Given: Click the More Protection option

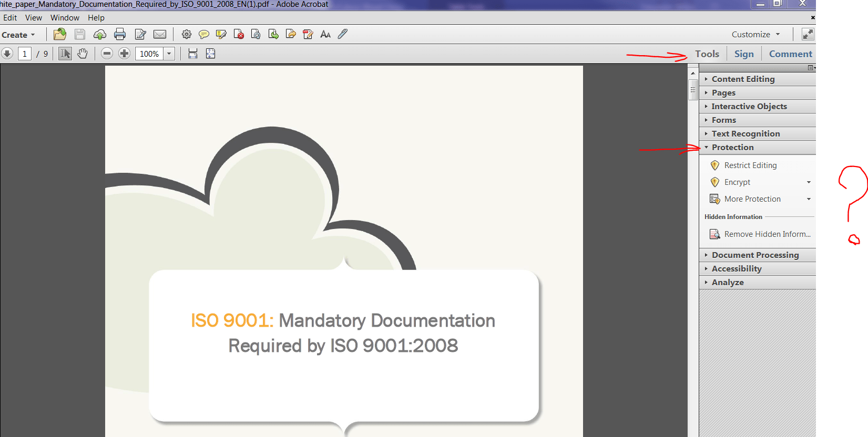Looking at the screenshot, I should point(752,199).
